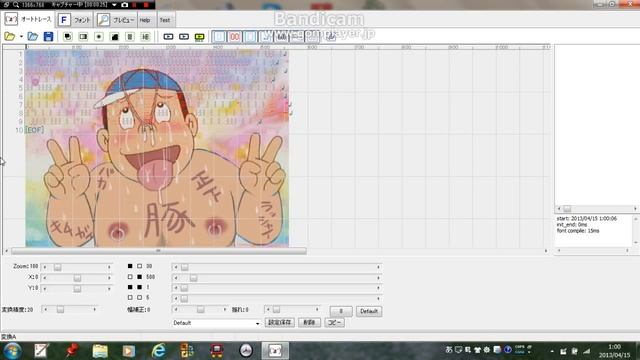Screen dimensions: 640x360
Task: Switch to the プレビュー tab
Action: 116,20
